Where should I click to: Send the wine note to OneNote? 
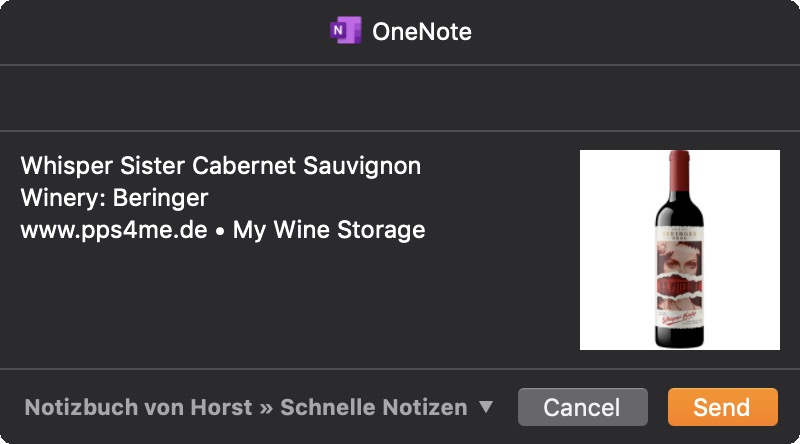[x=722, y=407]
